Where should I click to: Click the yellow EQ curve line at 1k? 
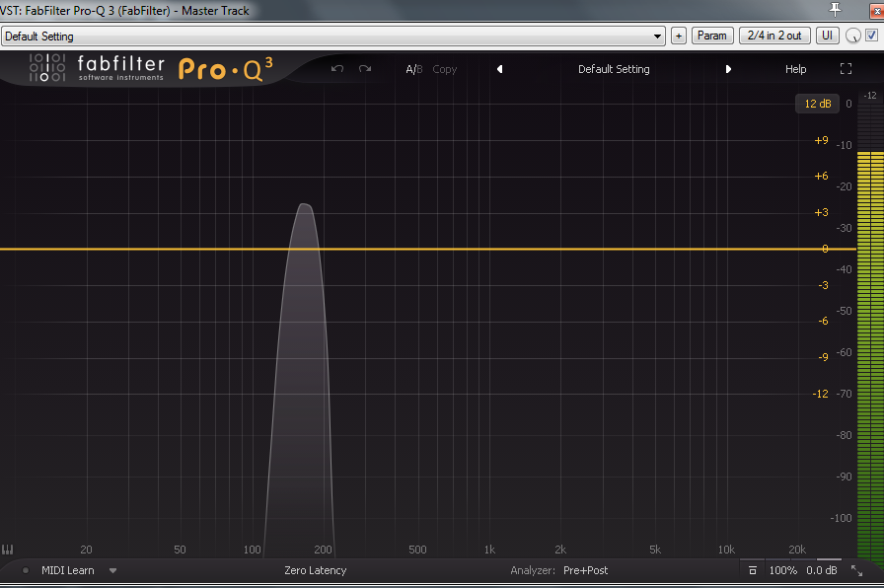(489, 249)
